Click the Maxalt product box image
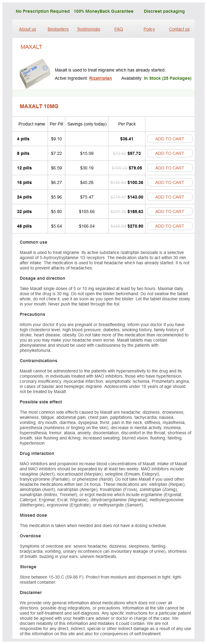The height and width of the screenshot is (644, 207). point(35,73)
